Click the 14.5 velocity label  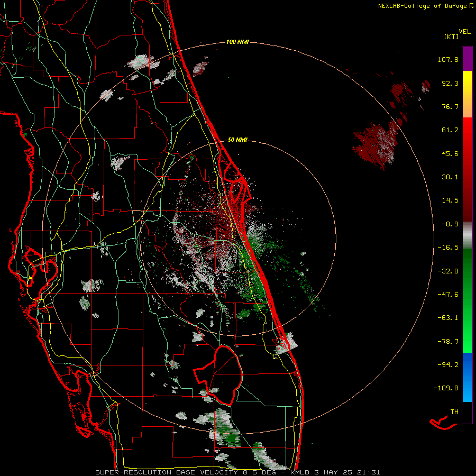click(450, 200)
